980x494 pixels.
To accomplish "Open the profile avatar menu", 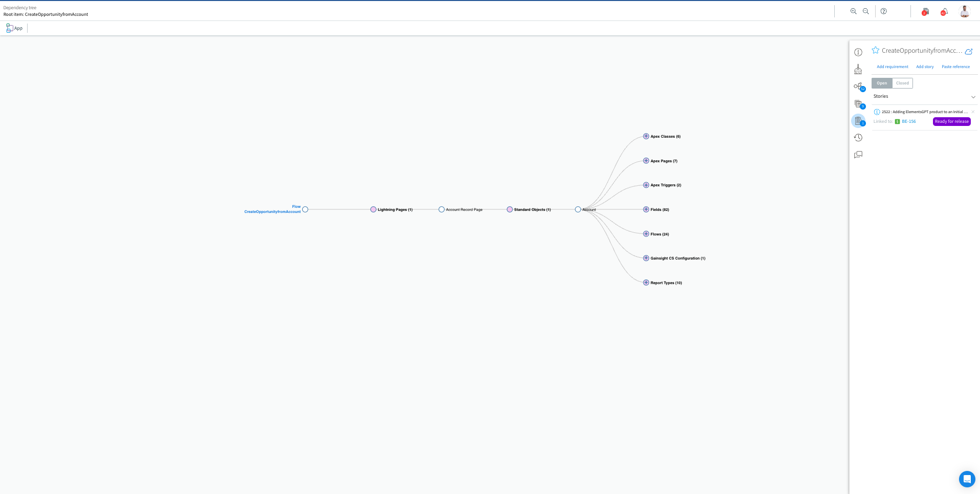I will click(x=965, y=11).
